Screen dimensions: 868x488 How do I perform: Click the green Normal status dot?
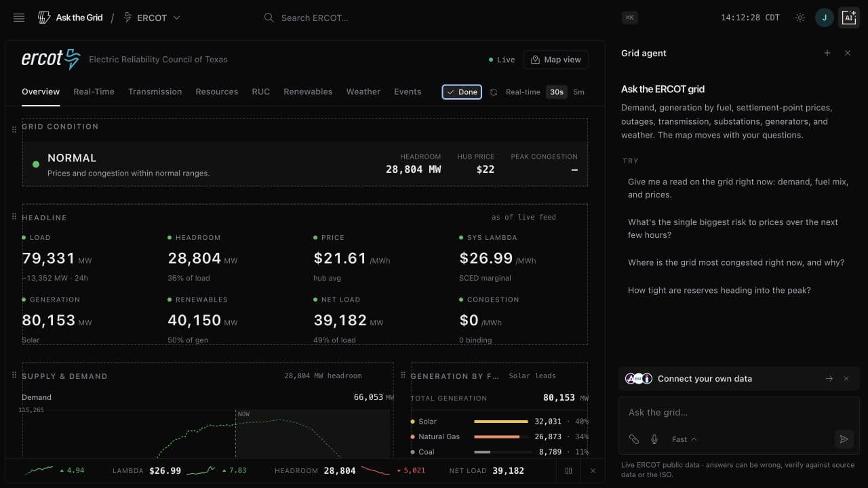pyautogui.click(x=36, y=164)
